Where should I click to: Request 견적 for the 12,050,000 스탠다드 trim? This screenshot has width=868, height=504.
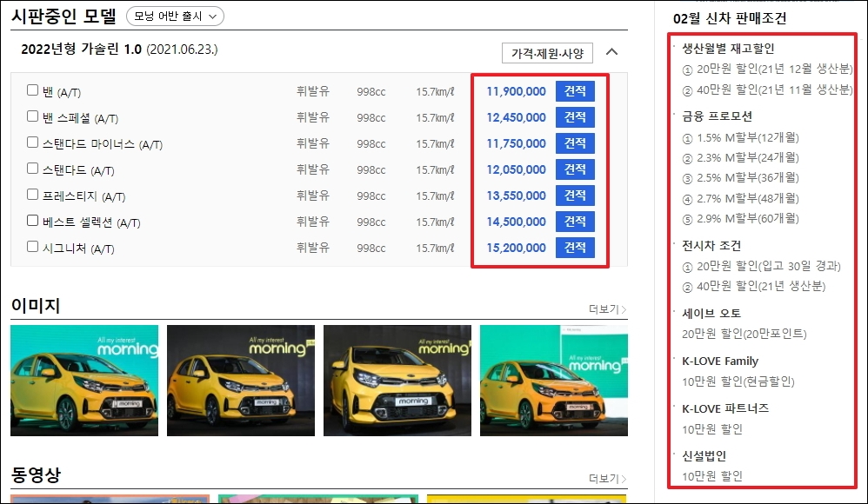[x=575, y=169]
